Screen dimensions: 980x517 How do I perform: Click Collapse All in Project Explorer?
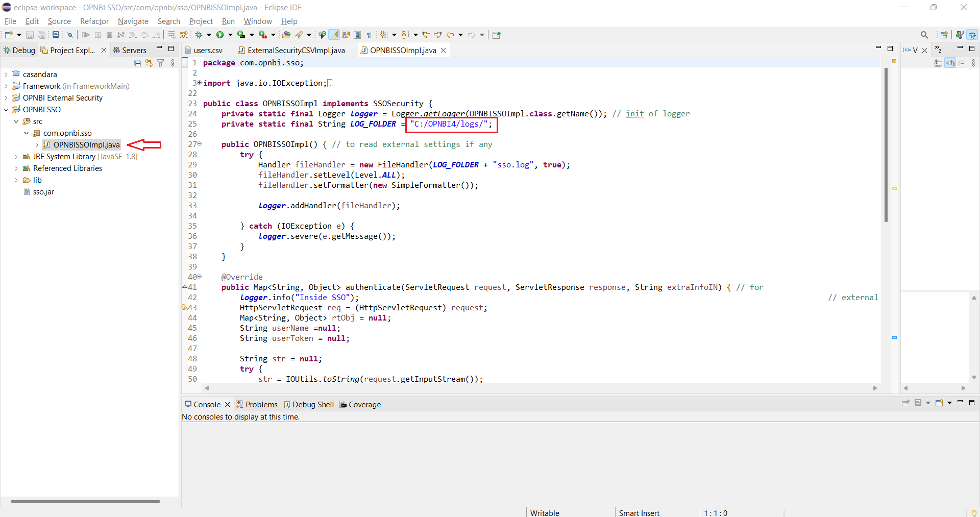pyautogui.click(x=137, y=63)
